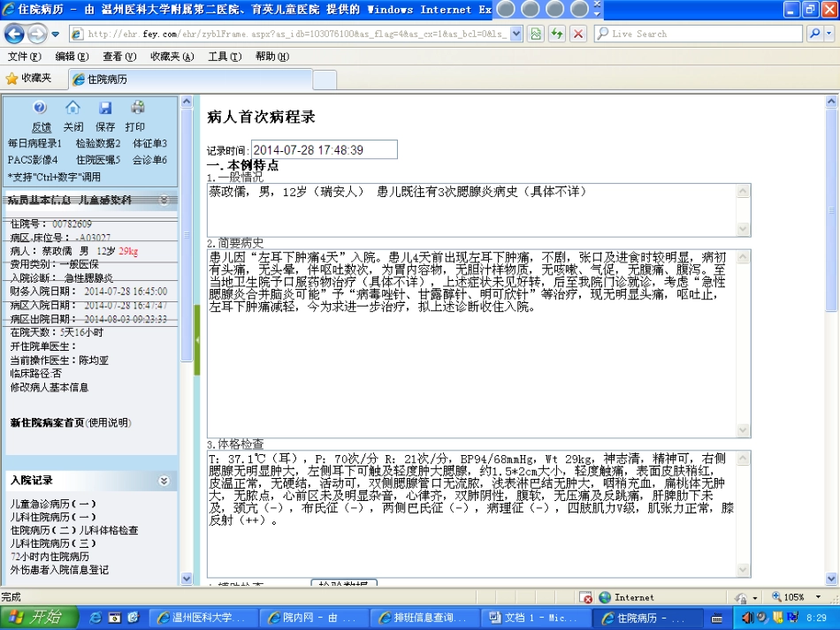Open Internet Explorer from quick launch

tap(95, 618)
